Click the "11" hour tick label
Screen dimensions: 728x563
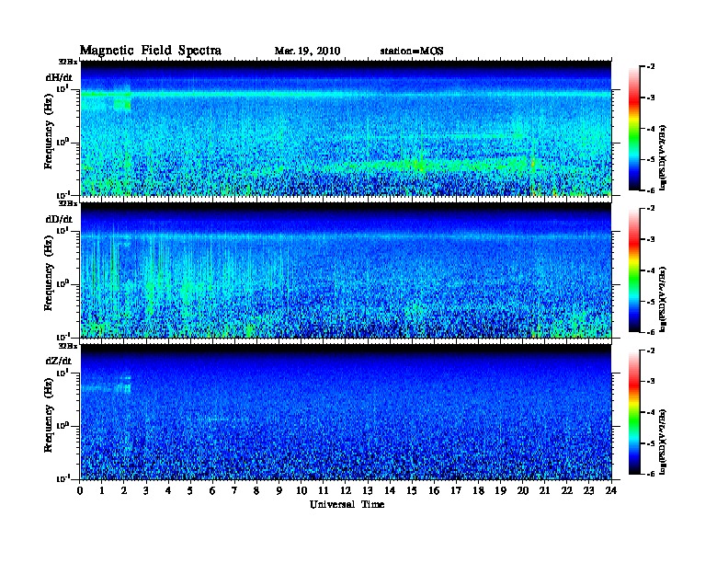pos(324,491)
